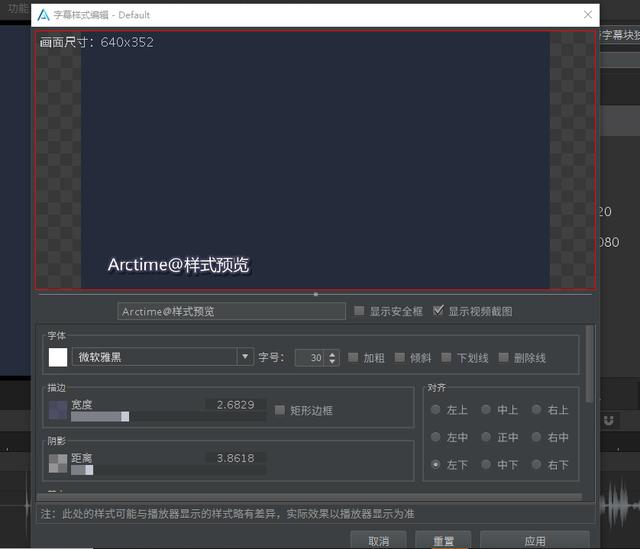Click the outline 宽度 slider handle
Viewport: 640px width, 549px height.
click(x=125, y=416)
